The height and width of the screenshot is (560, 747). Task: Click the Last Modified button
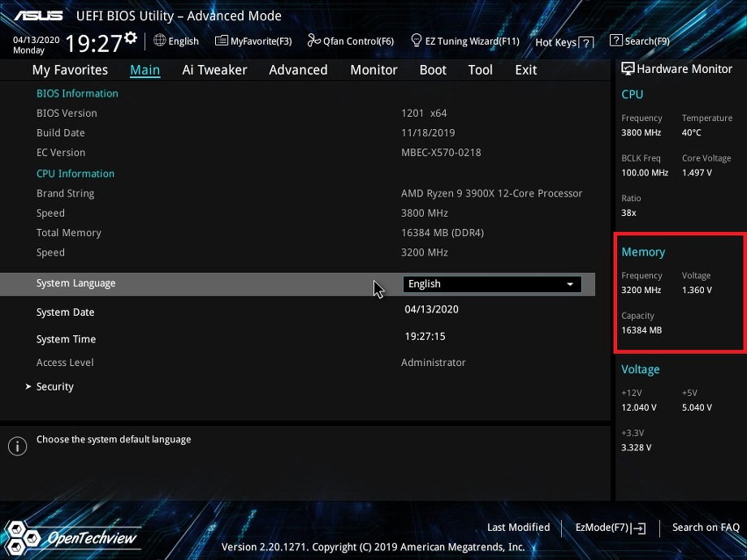click(518, 528)
